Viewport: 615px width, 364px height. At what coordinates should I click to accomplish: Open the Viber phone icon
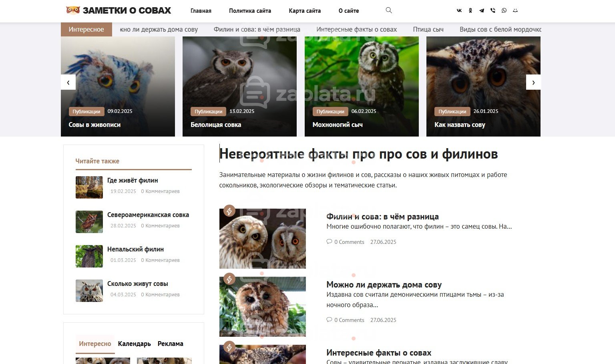pyautogui.click(x=493, y=11)
